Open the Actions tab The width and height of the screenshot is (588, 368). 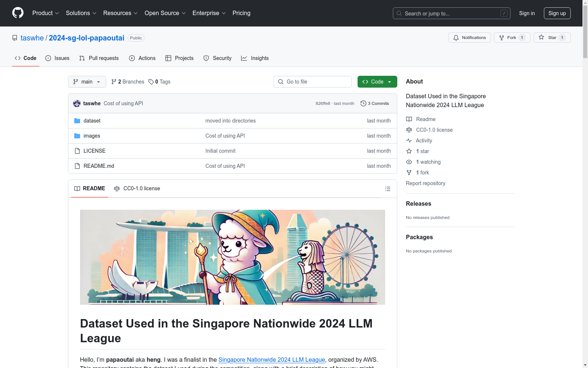[142, 58]
